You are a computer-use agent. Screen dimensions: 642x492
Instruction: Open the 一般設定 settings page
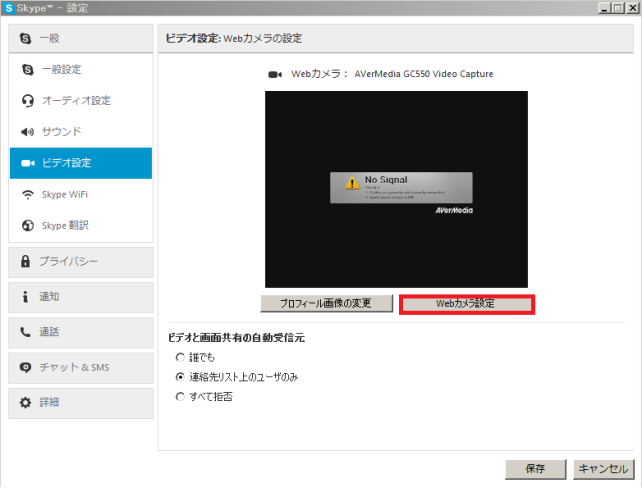pyautogui.click(x=81, y=70)
